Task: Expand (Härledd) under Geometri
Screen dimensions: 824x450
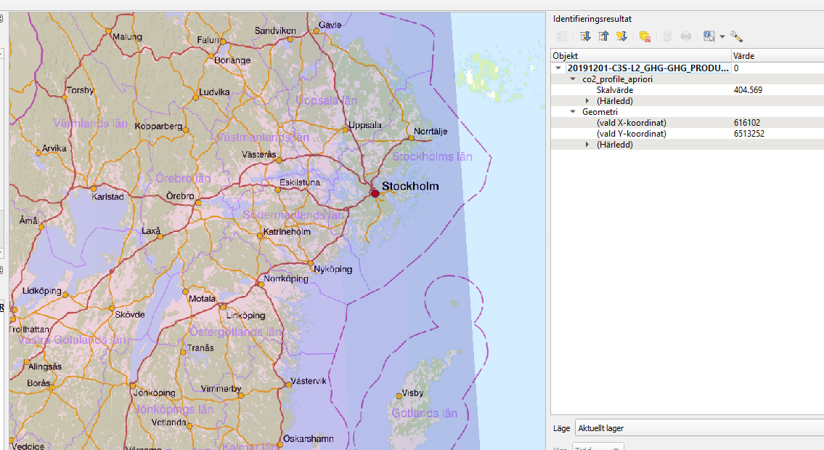Action: [588, 145]
